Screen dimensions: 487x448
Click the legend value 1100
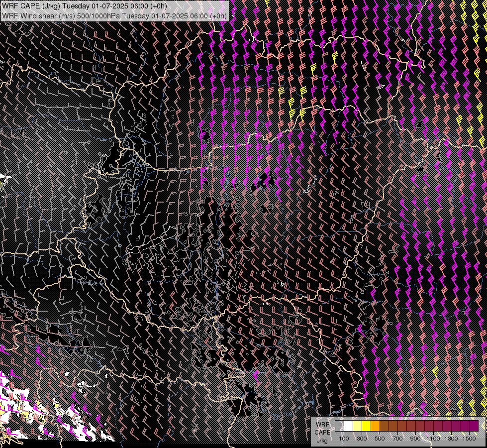click(x=433, y=439)
